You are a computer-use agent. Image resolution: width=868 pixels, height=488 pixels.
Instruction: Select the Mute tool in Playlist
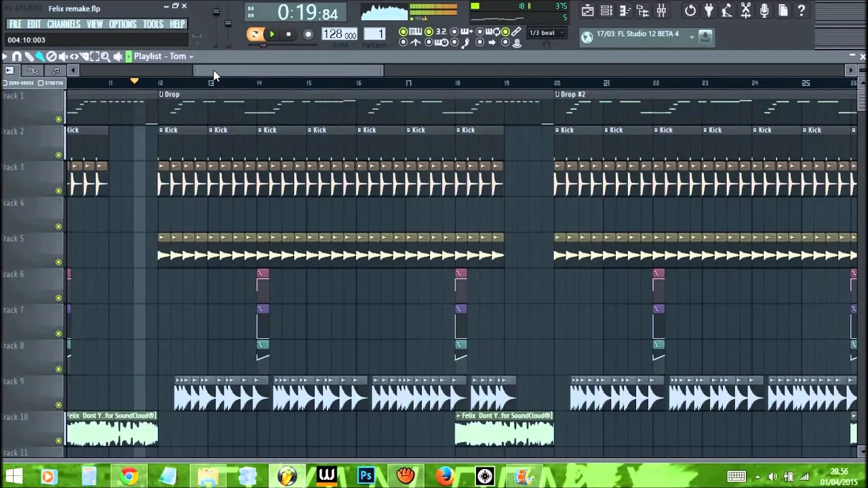[x=63, y=57]
